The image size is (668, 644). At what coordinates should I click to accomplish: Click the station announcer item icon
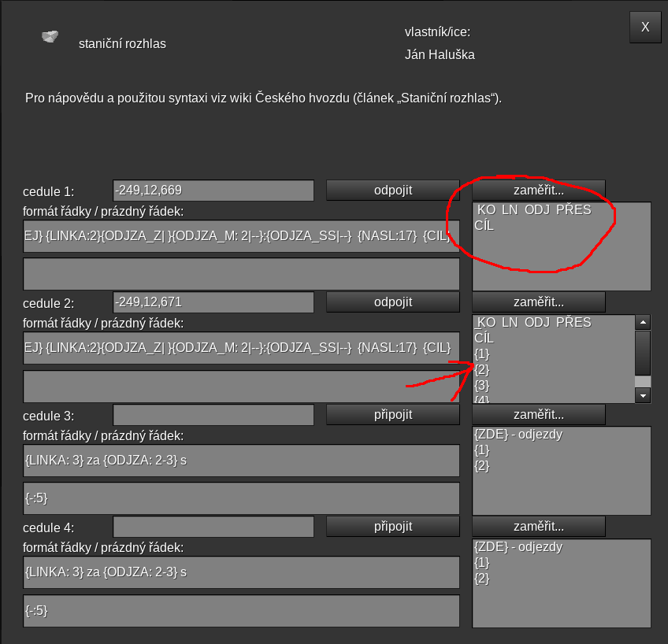tap(50, 36)
